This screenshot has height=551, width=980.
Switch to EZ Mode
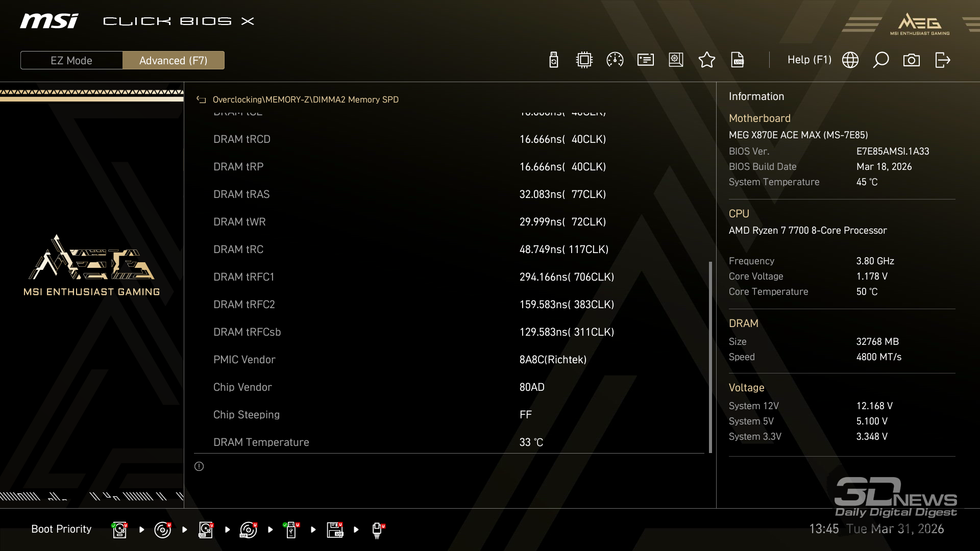[x=71, y=60]
